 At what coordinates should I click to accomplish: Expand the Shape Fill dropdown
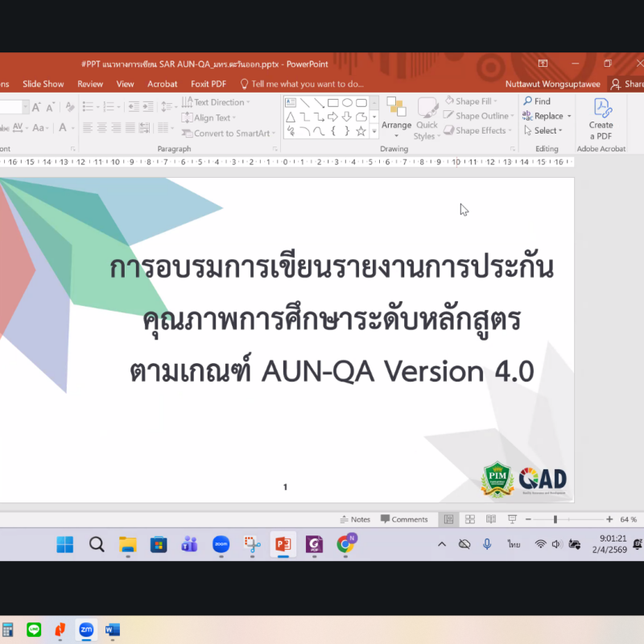point(496,102)
